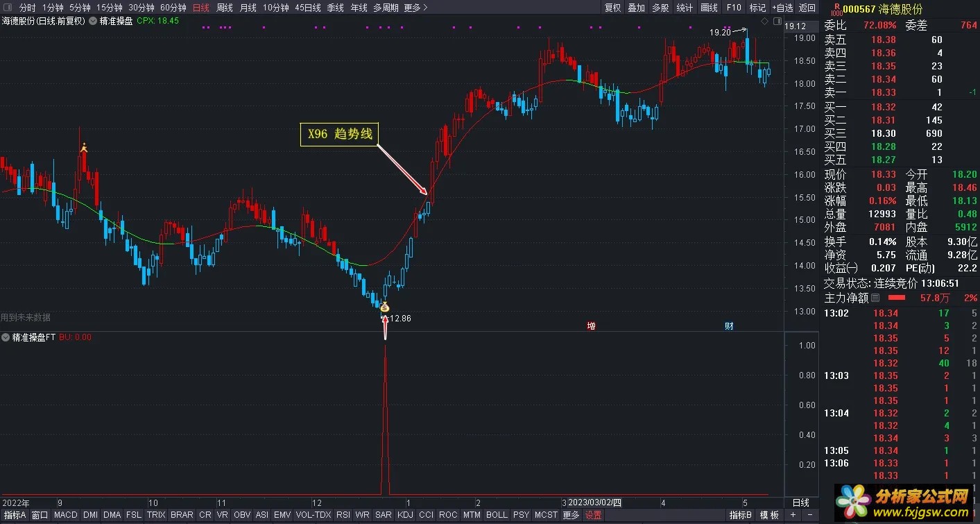Select the 5分钟 period
Image resolution: width=980 pixels, height=524 pixels.
coord(80,8)
